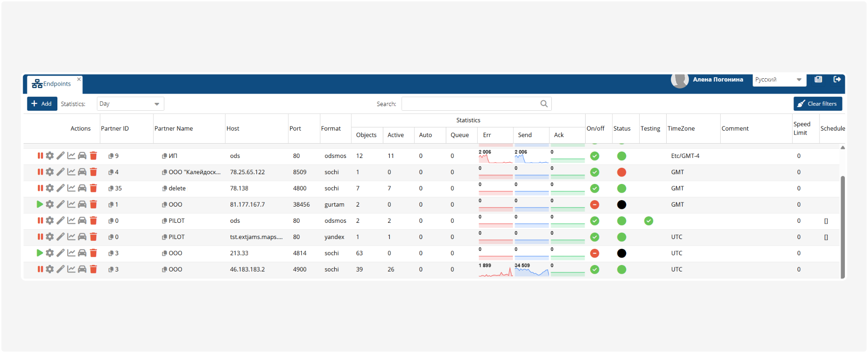Click black Status indicator for gurtam row
Image resolution: width=868 pixels, height=353 pixels.
(622, 205)
